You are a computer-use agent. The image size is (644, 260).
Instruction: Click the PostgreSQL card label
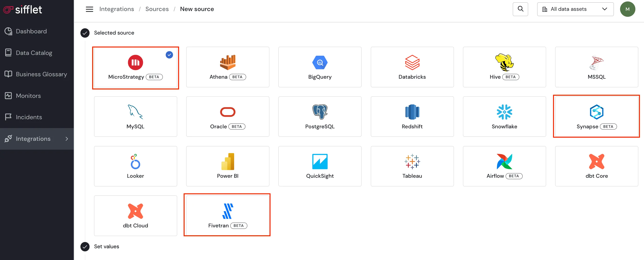pyautogui.click(x=320, y=126)
